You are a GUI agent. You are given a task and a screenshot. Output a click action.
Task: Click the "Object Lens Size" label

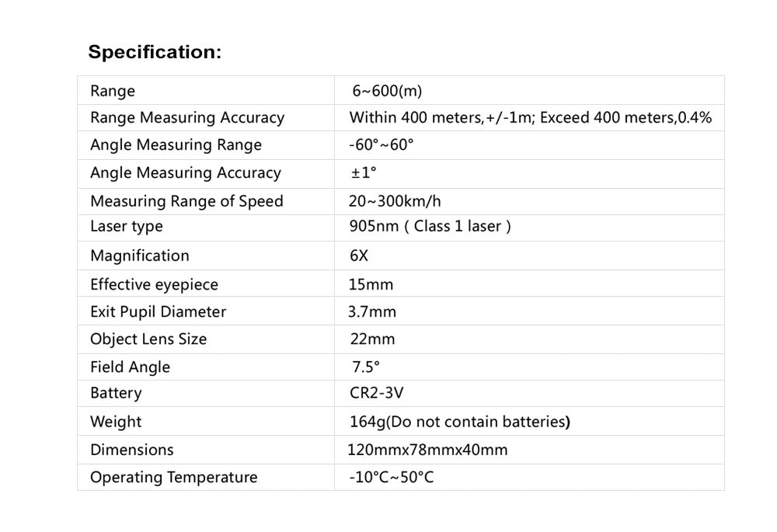[x=148, y=339]
